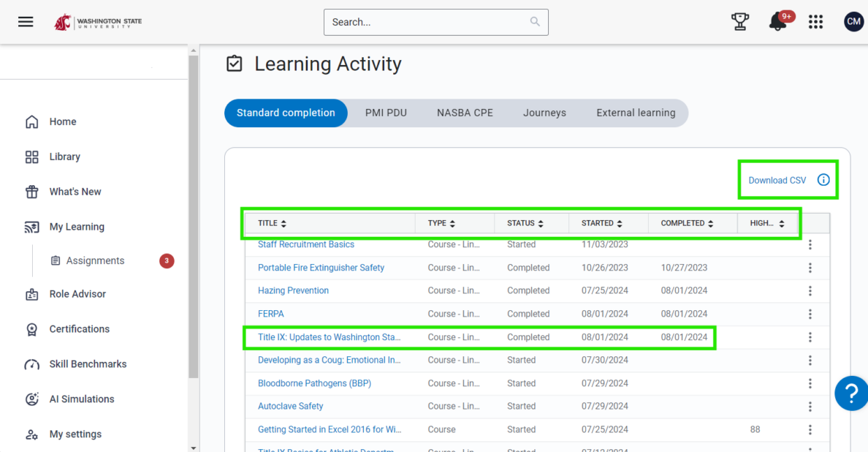This screenshot has height=452, width=868.
Task: Sort the table by Title column
Action: [x=273, y=224]
